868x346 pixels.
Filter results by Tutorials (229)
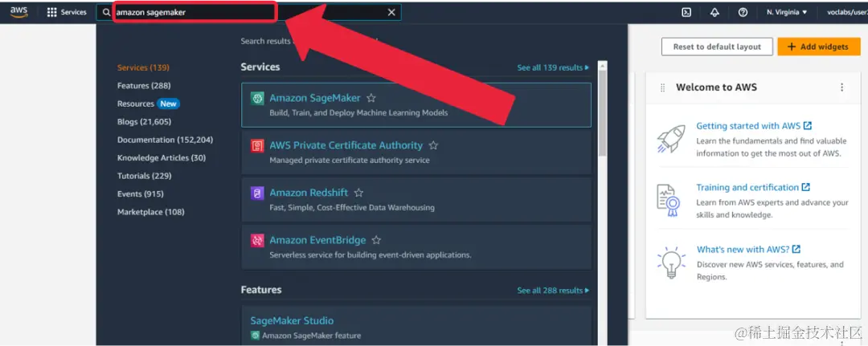click(145, 176)
